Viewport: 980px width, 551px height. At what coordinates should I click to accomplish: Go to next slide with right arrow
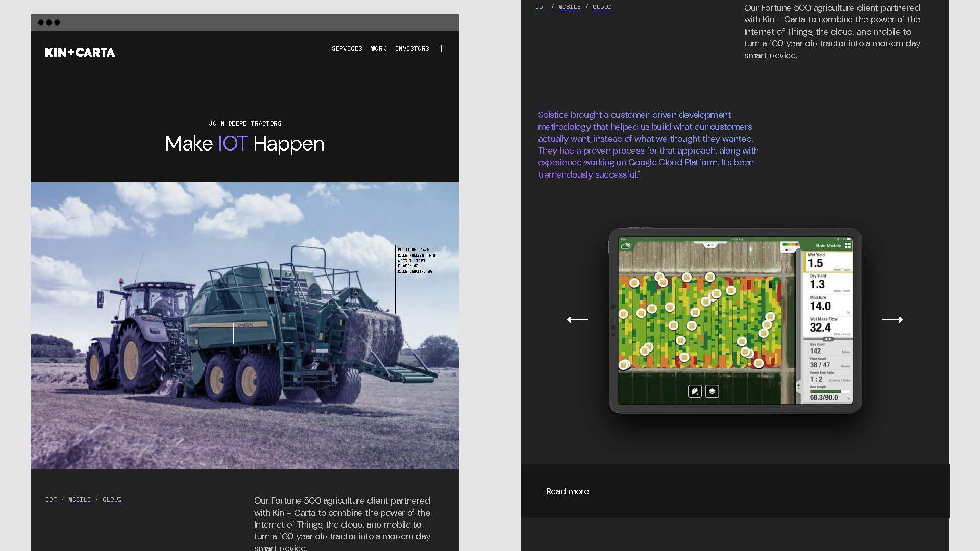click(x=893, y=320)
